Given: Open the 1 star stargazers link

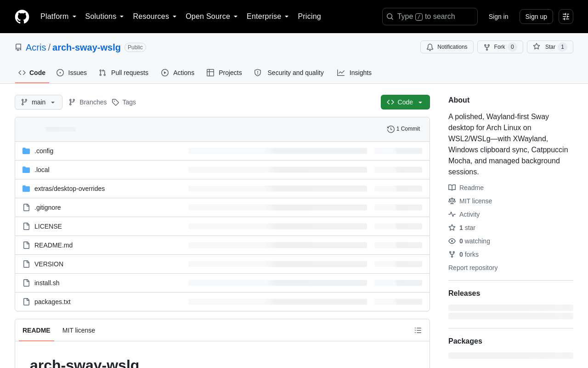Looking at the screenshot, I should 462,228.
